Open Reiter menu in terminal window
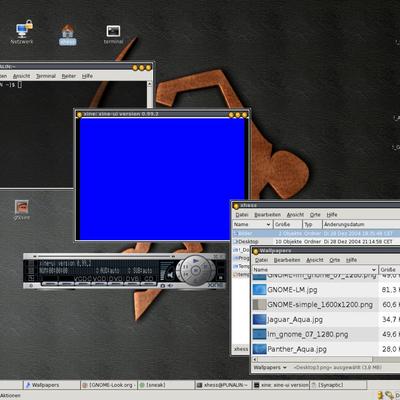400x400 pixels. click(x=69, y=76)
